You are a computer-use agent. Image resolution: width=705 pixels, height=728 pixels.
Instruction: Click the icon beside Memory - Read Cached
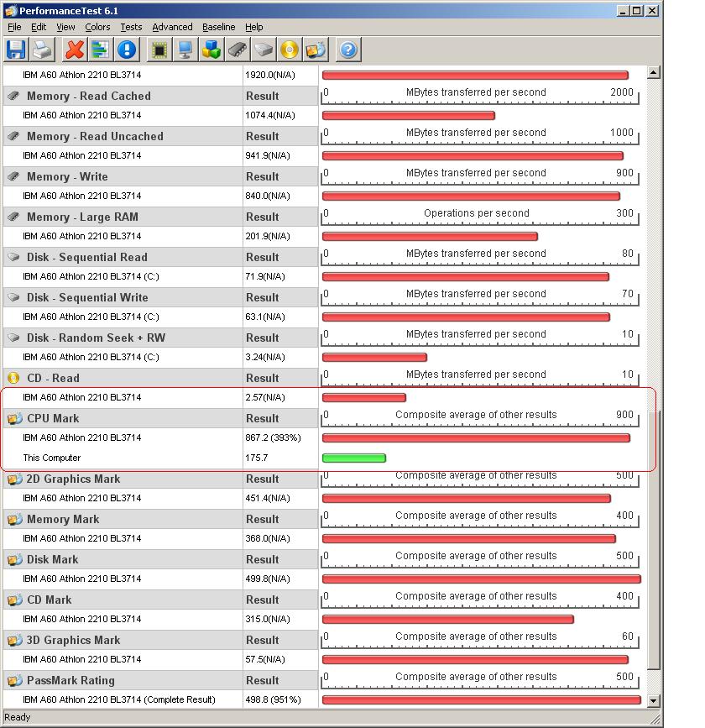click(x=14, y=96)
